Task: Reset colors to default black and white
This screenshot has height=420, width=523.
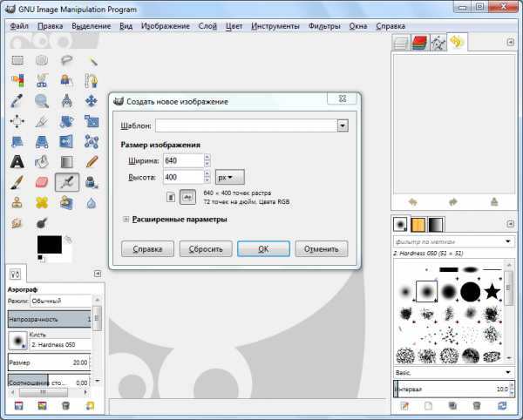Action: [x=41, y=258]
